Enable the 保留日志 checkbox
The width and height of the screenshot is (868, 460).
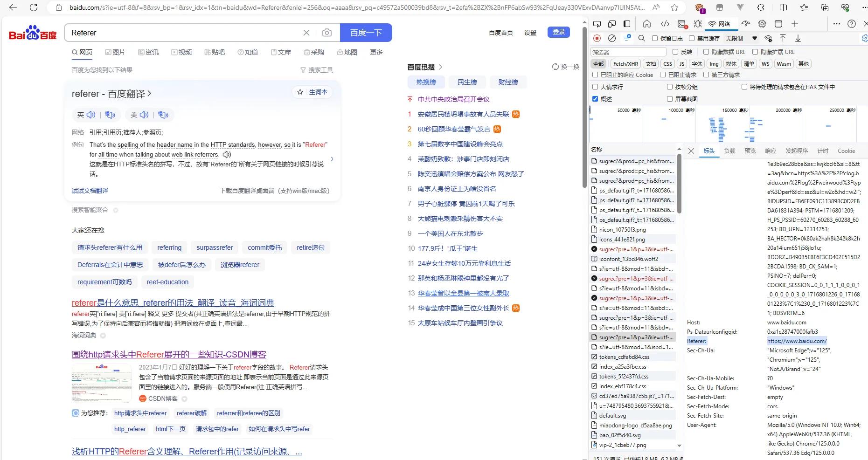pyautogui.click(x=655, y=38)
